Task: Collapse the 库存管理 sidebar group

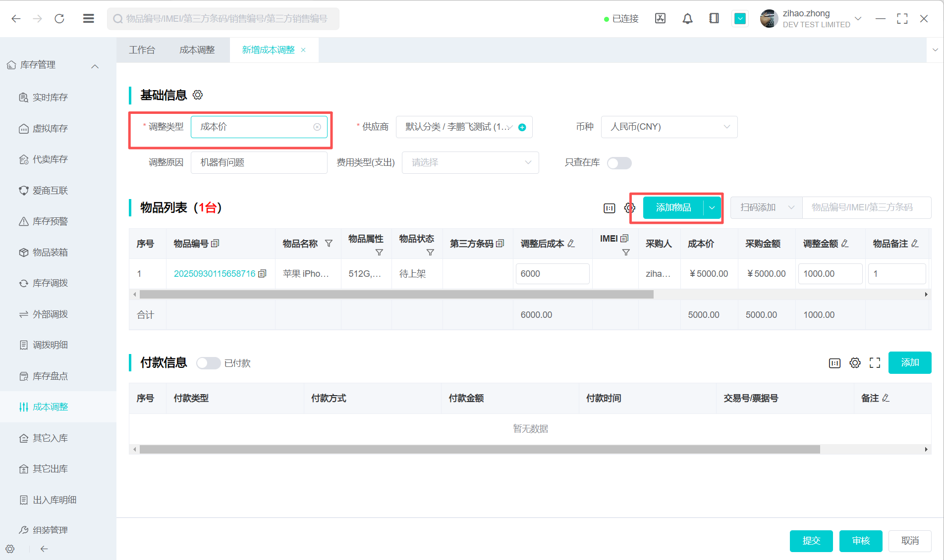Action: (x=95, y=65)
